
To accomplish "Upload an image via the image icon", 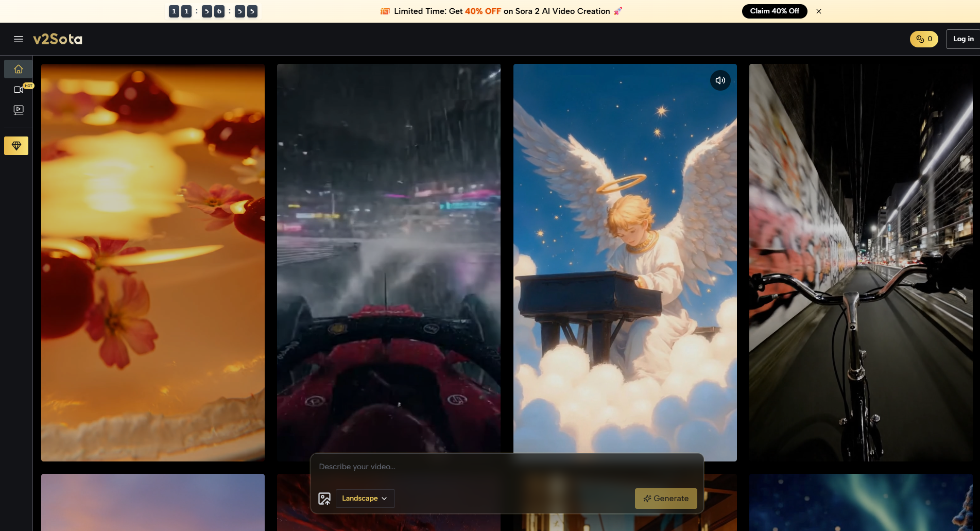I will click(324, 499).
